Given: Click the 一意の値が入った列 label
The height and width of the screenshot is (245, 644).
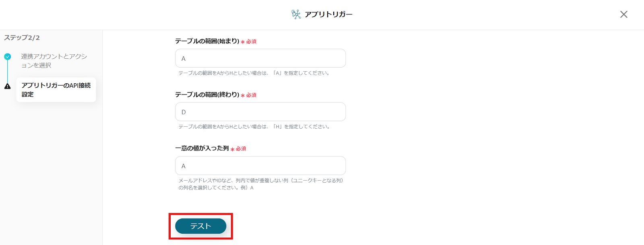Looking at the screenshot, I should (202, 148).
